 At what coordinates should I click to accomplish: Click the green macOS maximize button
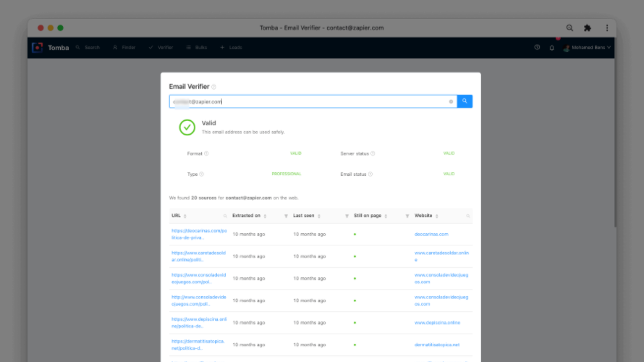60,28
